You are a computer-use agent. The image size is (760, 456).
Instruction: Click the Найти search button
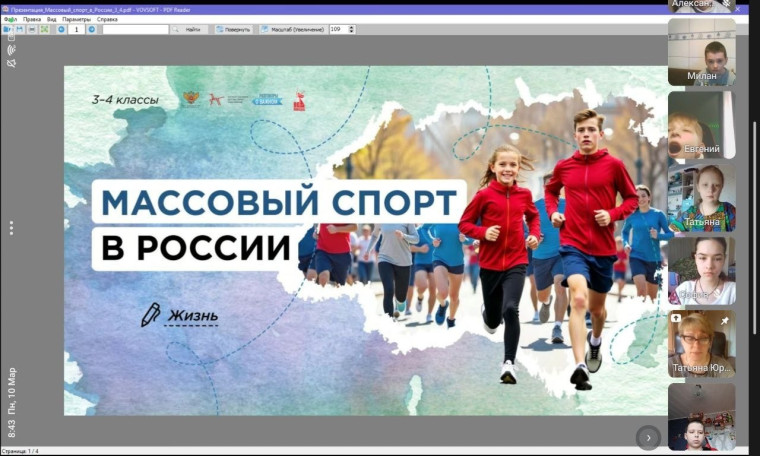[x=189, y=30]
